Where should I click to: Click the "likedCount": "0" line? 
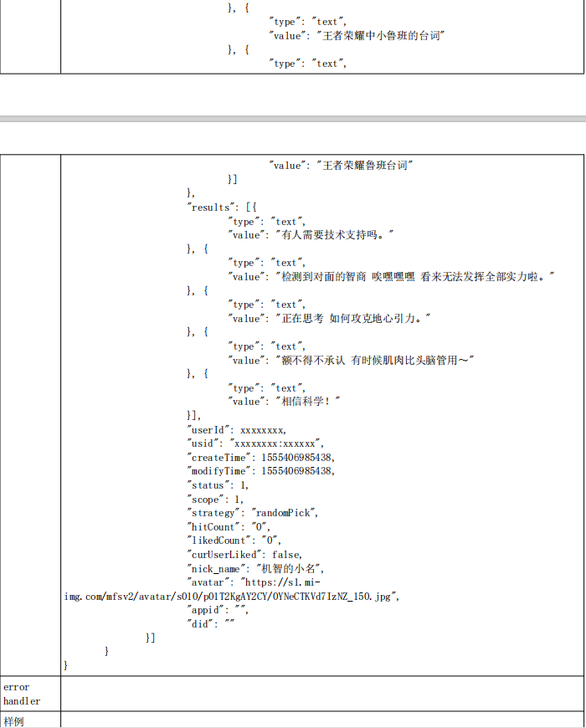[235, 541]
